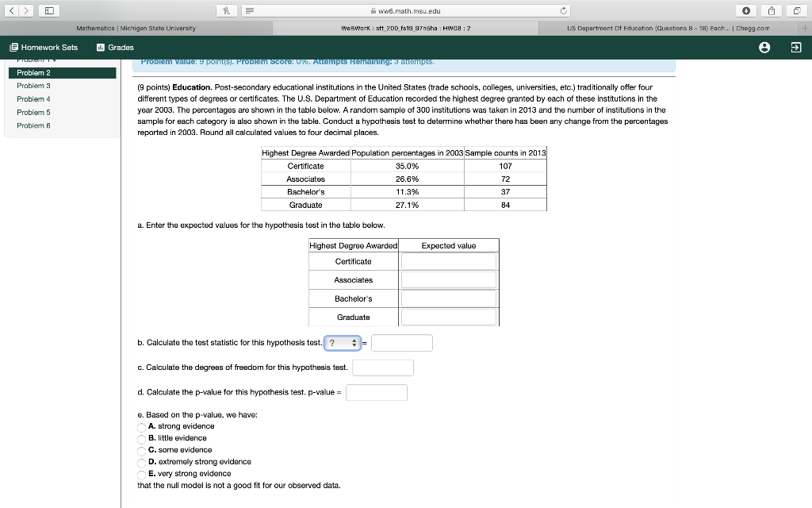Click the downloads icon in Safari toolbar
The image size is (812, 508).
[748, 10]
